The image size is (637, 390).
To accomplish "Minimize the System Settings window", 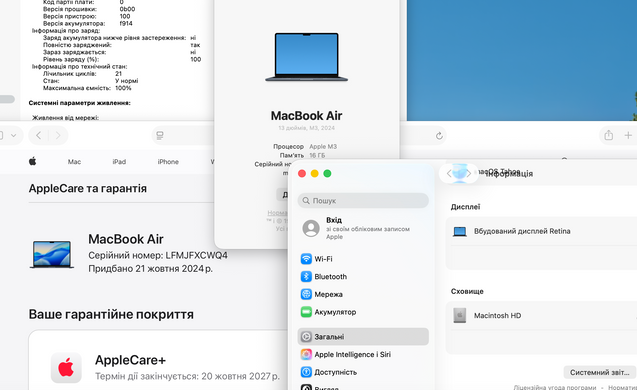I will [x=314, y=173].
